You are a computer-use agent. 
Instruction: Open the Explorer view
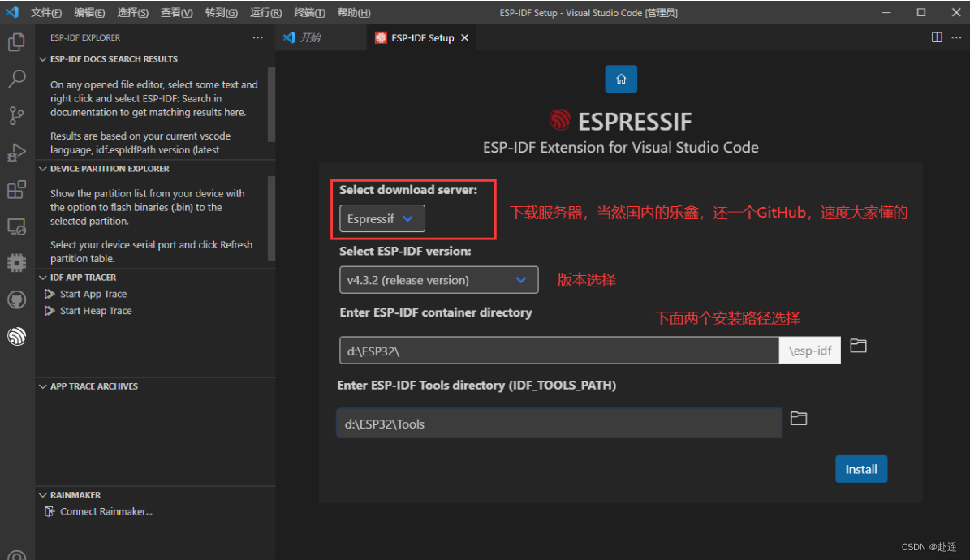[x=17, y=42]
